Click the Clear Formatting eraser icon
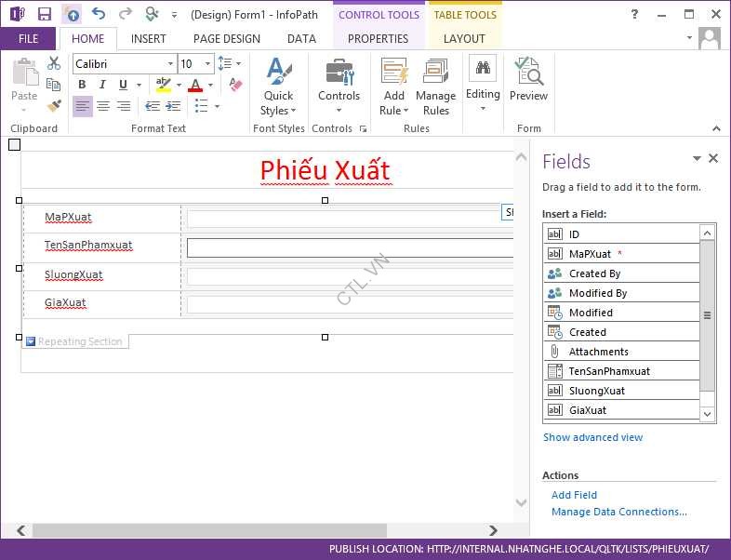The width and height of the screenshot is (731, 560). click(235, 85)
